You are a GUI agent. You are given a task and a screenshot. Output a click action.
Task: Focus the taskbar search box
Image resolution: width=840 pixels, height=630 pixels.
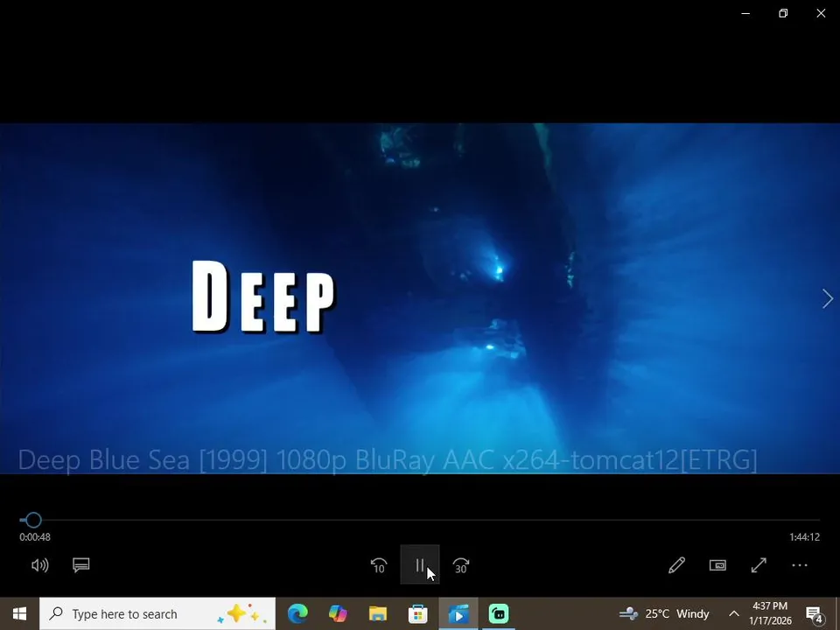point(157,614)
